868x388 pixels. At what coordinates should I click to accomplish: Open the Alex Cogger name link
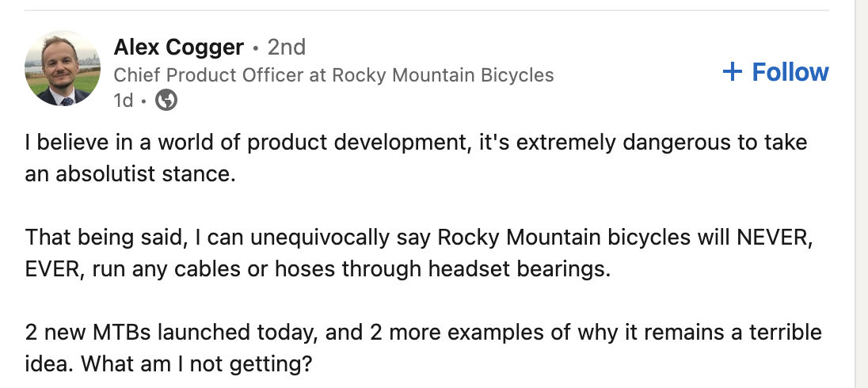[178, 48]
